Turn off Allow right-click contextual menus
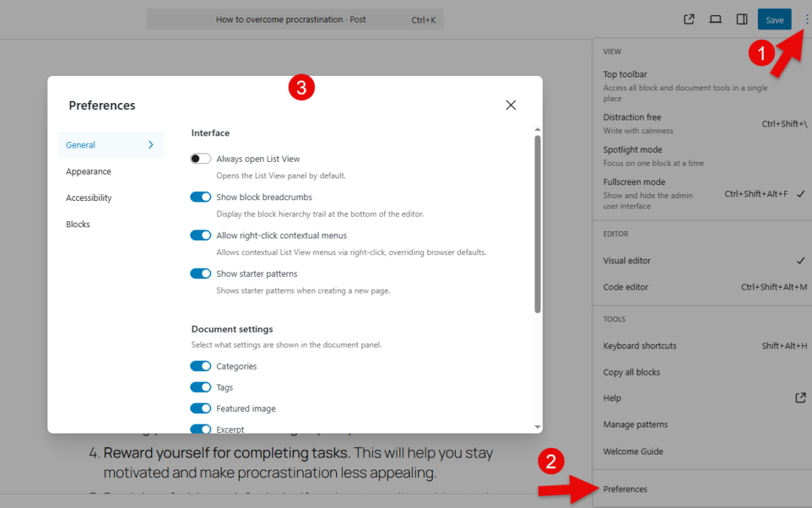The height and width of the screenshot is (508, 812). point(201,236)
